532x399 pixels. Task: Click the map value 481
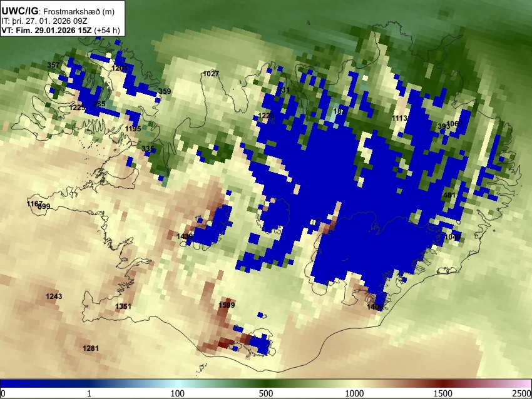(449, 195)
